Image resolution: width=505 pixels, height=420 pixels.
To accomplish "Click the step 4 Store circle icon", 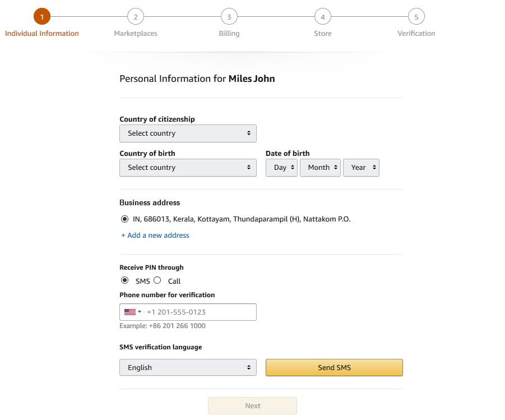I will coord(322,17).
